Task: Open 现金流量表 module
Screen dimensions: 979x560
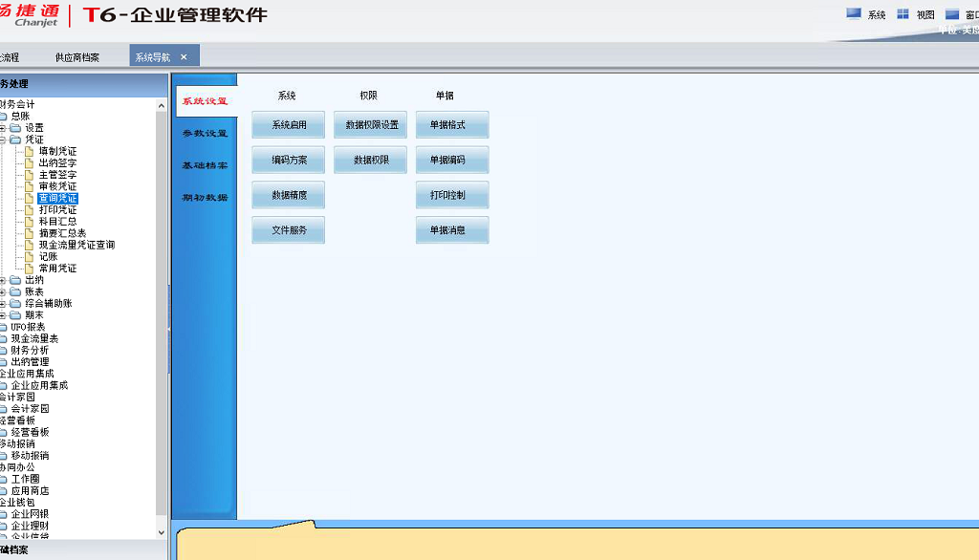Action: pos(34,338)
